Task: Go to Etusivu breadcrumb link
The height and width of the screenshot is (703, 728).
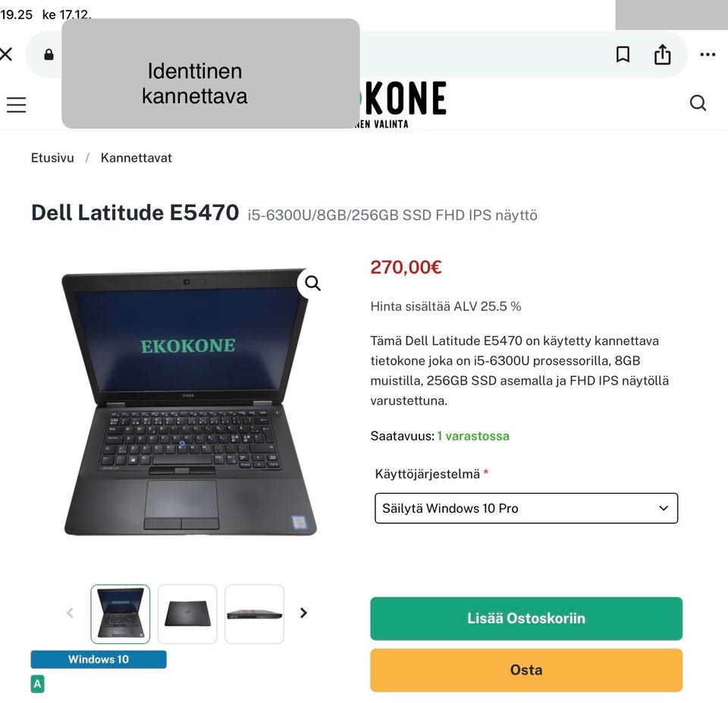Action: (52, 158)
